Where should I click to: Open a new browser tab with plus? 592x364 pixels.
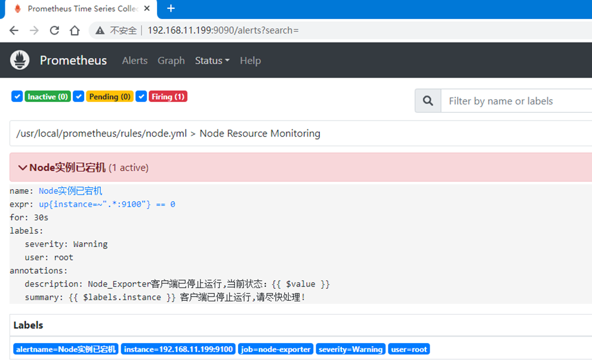pos(171,8)
